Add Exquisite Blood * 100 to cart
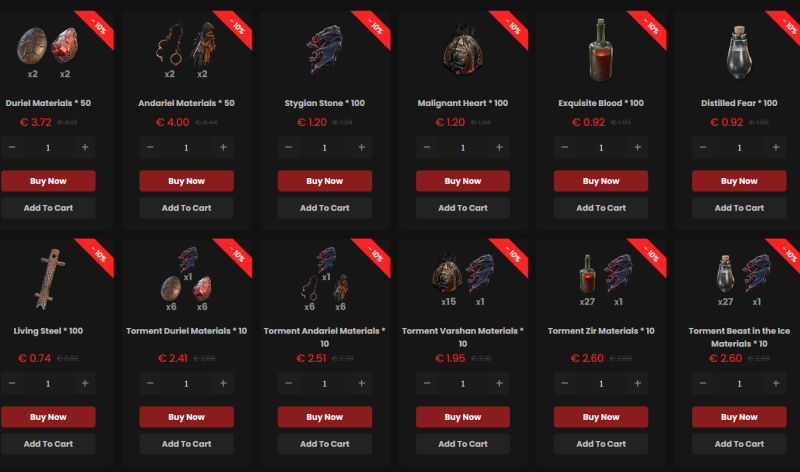The height and width of the screenshot is (472, 800). pos(601,208)
